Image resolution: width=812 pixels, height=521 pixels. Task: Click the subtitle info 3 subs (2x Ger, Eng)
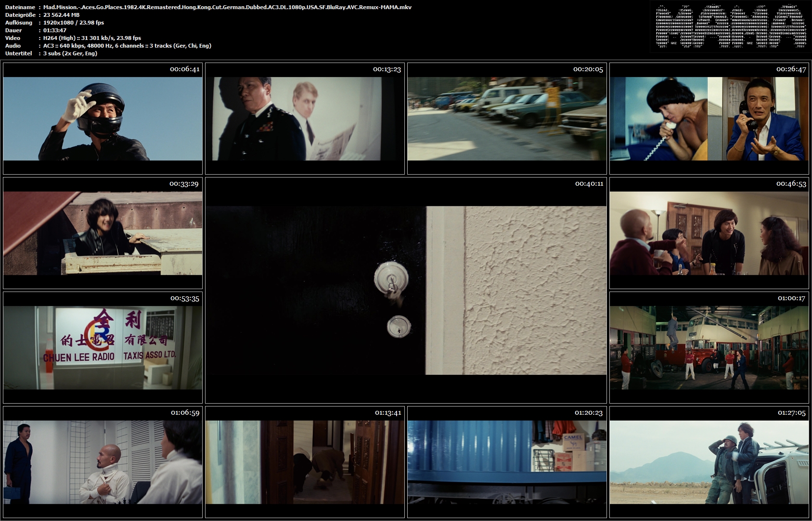pyautogui.click(x=70, y=53)
